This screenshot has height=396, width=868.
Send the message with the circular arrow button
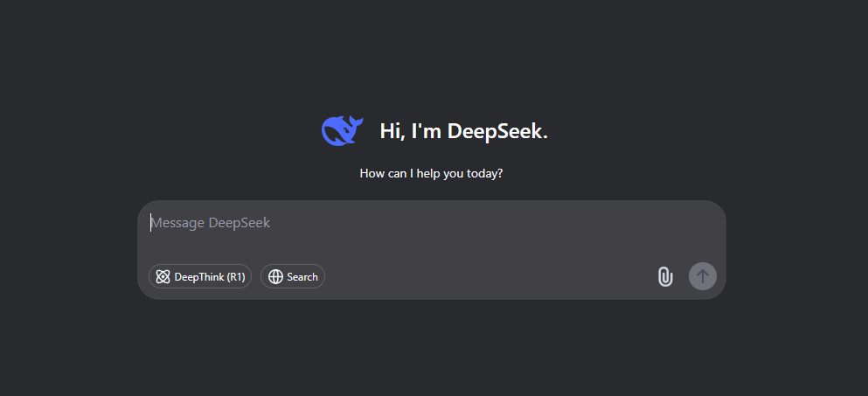pyautogui.click(x=703, y=276)
